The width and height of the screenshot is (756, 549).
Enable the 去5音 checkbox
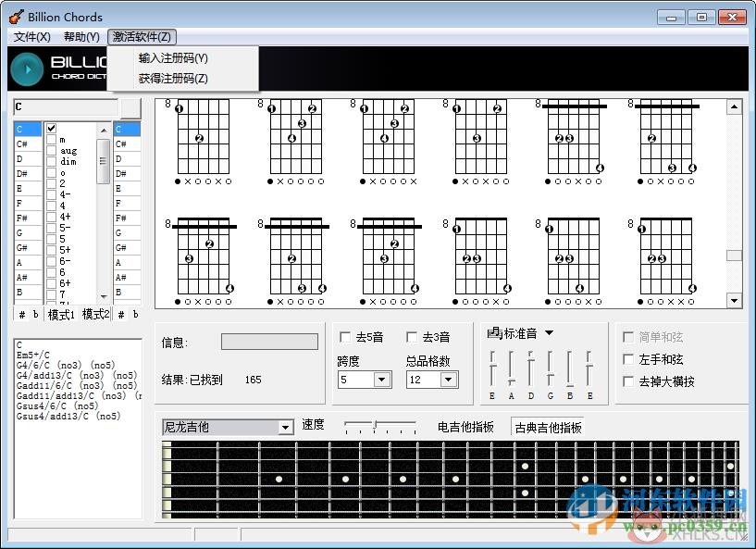pos(345,337)
